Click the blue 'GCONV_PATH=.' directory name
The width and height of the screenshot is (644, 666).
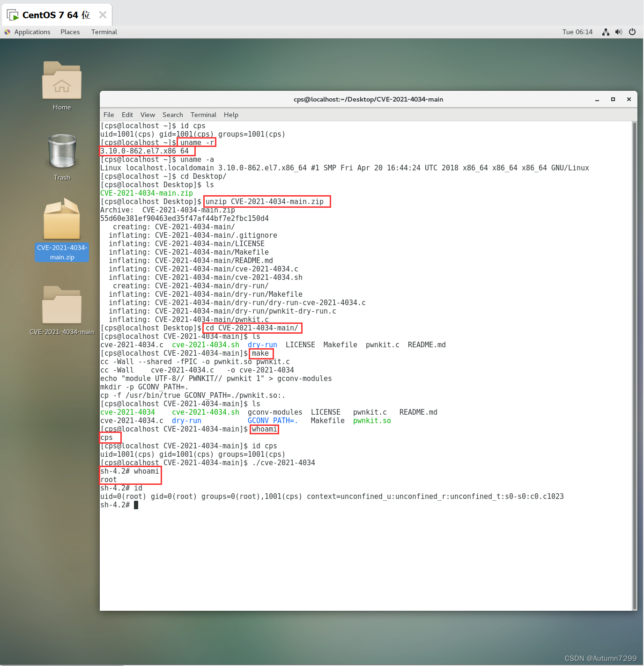pyautogui.click(x=273, y=421)
